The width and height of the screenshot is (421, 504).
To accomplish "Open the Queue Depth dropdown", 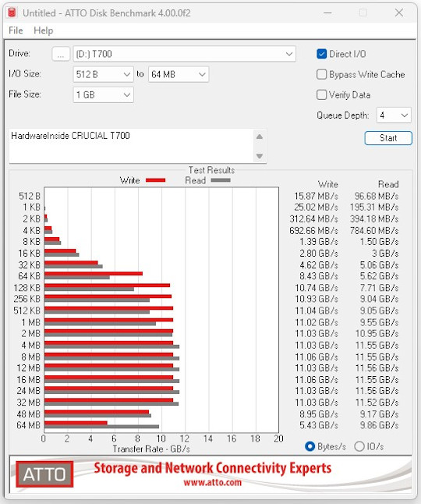I will point(394,115).
